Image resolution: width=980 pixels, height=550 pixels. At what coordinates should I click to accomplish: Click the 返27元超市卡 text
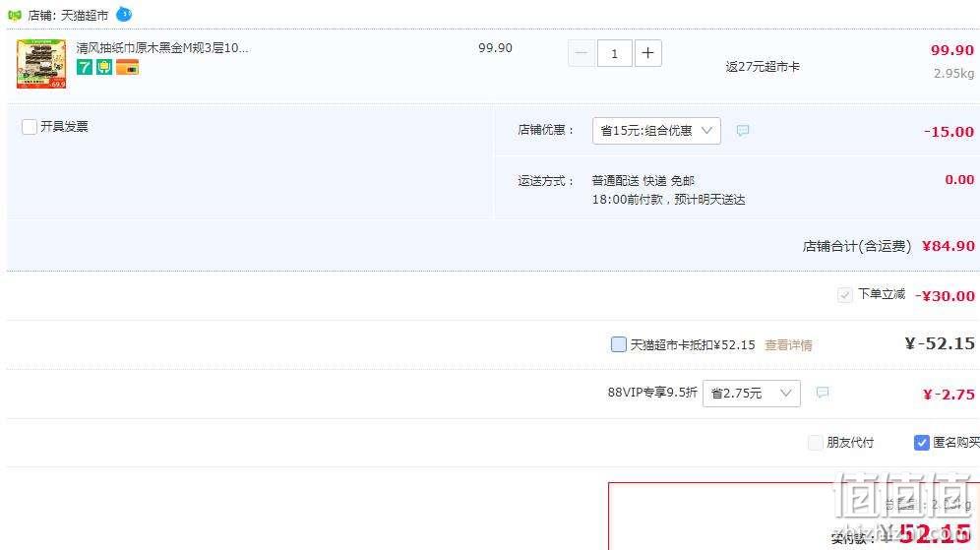[x=763, y=67]
